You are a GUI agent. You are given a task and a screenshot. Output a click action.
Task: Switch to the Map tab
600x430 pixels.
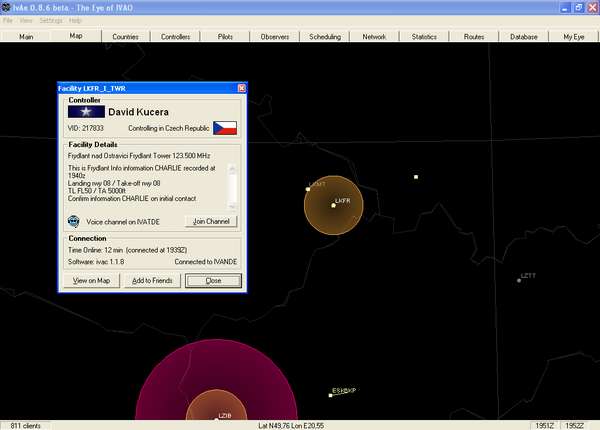tap(76, 36)
